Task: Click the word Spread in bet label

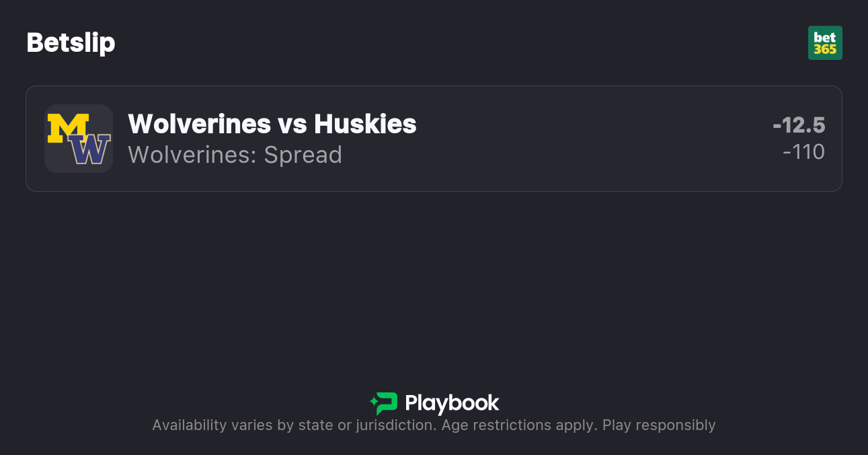Action: click(303, 155)
